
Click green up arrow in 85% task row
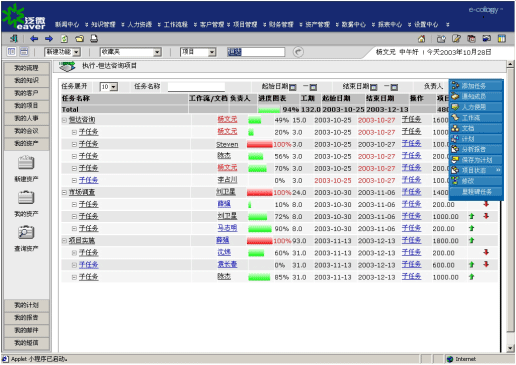point(471,277)
